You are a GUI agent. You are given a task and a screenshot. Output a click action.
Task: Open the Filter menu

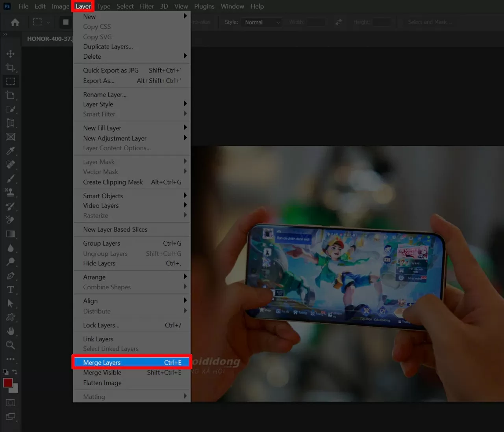(x=146, y=6)
